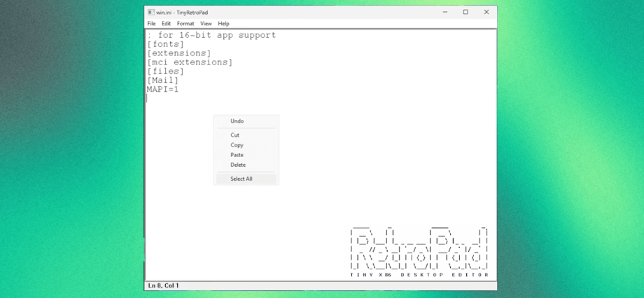Choose Paste from the context menu
The image size is (644, 298).
246,155
